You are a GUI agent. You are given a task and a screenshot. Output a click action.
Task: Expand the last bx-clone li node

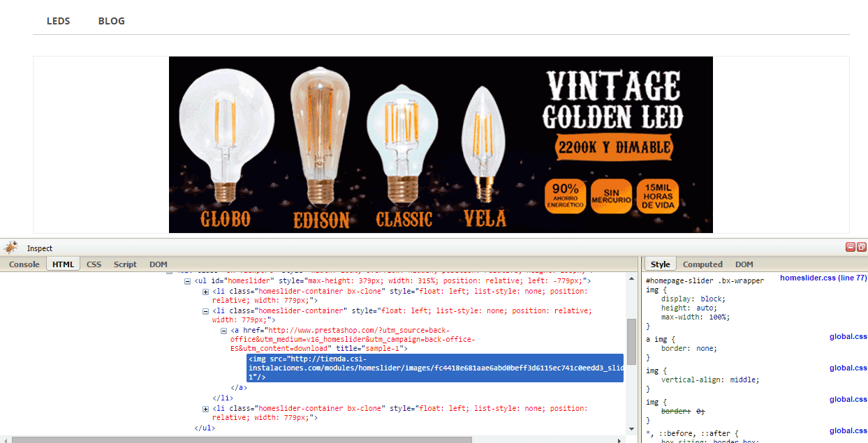(205, 409)
